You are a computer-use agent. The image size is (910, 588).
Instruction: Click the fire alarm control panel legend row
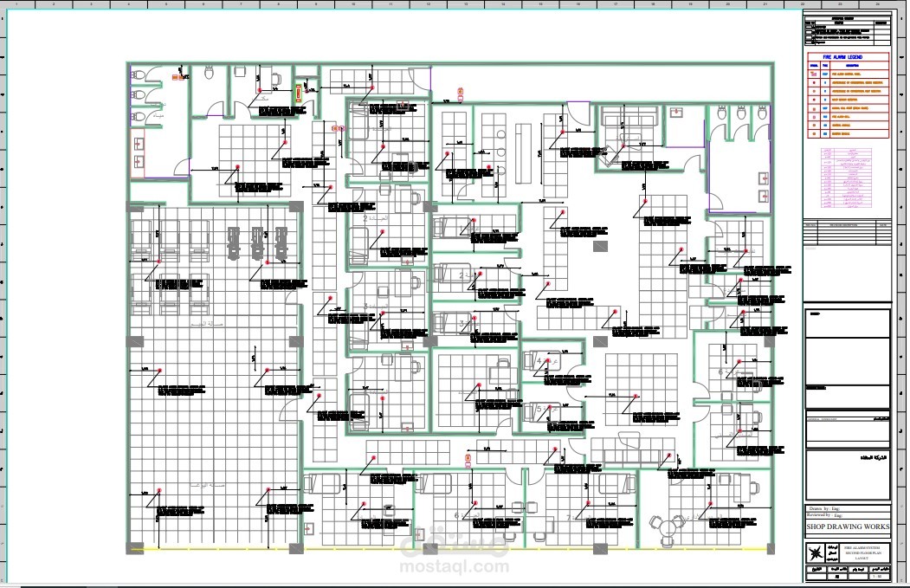pyautogui.click(x=849, y=74)
